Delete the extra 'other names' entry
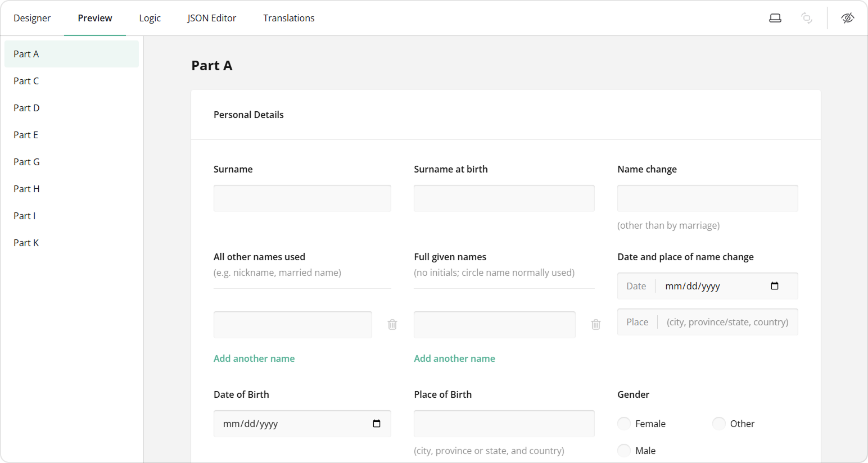Viewport: 868px width, 463px height. 392,324
